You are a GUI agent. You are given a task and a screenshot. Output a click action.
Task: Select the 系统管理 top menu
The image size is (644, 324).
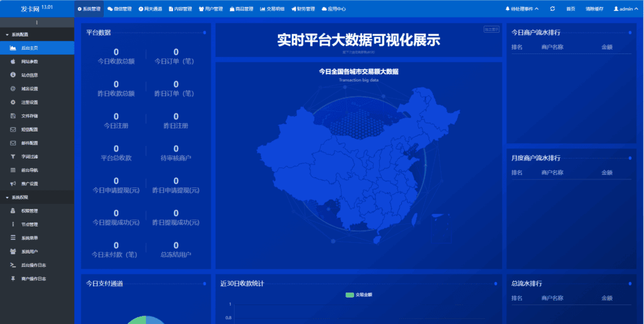(89, 9)
